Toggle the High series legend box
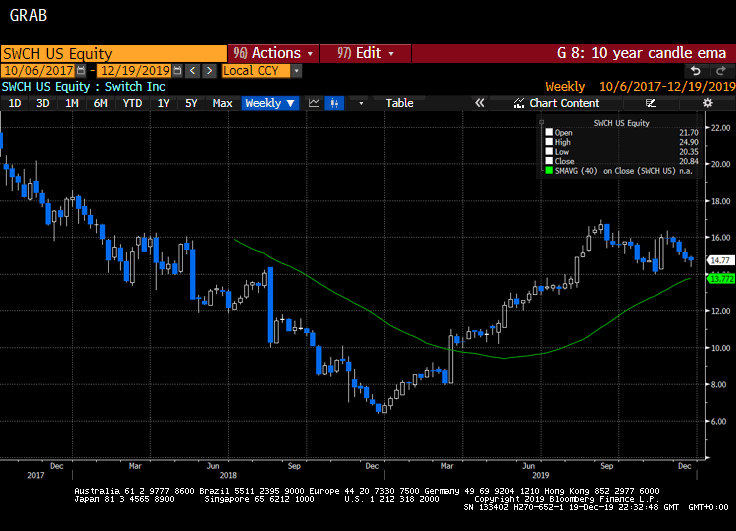This screenshot has width=736, height=531. [x=548, y=142]
